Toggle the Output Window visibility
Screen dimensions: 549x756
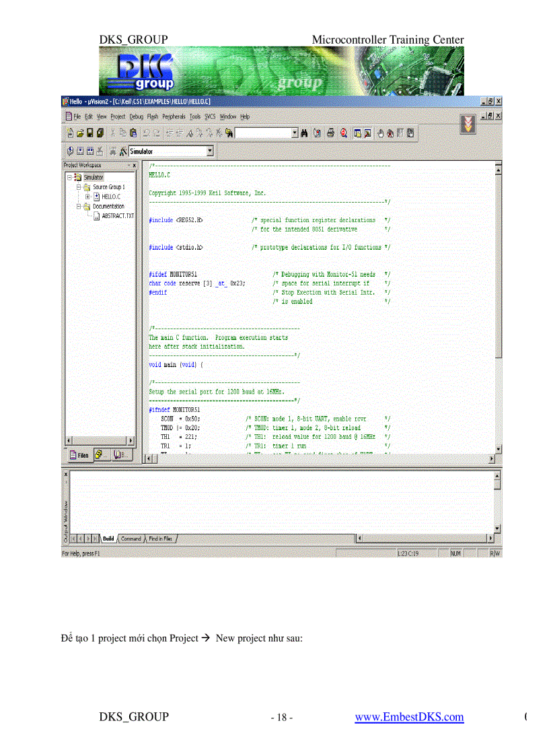(x=366, y=133)
